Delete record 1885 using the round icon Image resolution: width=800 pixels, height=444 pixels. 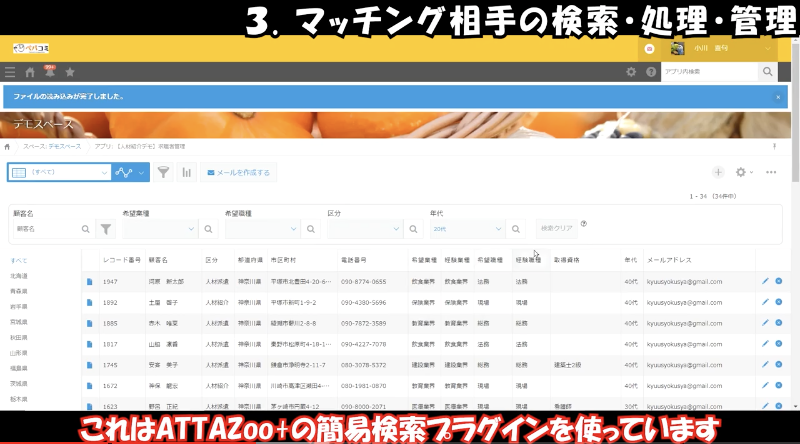coord(778,320)
